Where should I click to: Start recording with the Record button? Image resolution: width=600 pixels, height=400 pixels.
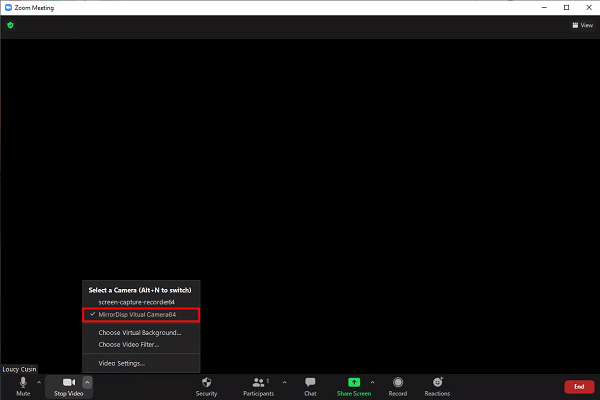398,384
